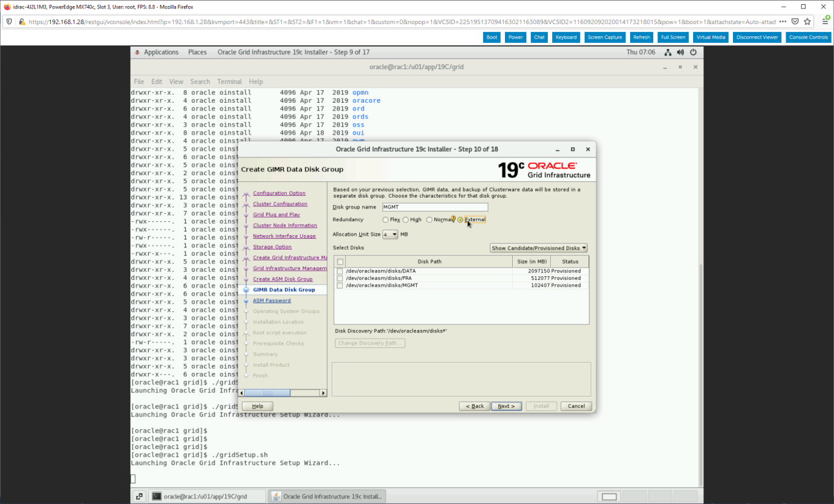Click the installer Help button
The width and height of the screenshot is (834, 504).
tap(258, 406)
